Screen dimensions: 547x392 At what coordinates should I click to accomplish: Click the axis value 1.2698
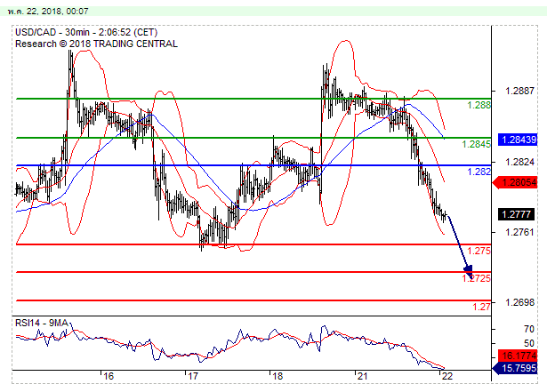coord(519,303)
